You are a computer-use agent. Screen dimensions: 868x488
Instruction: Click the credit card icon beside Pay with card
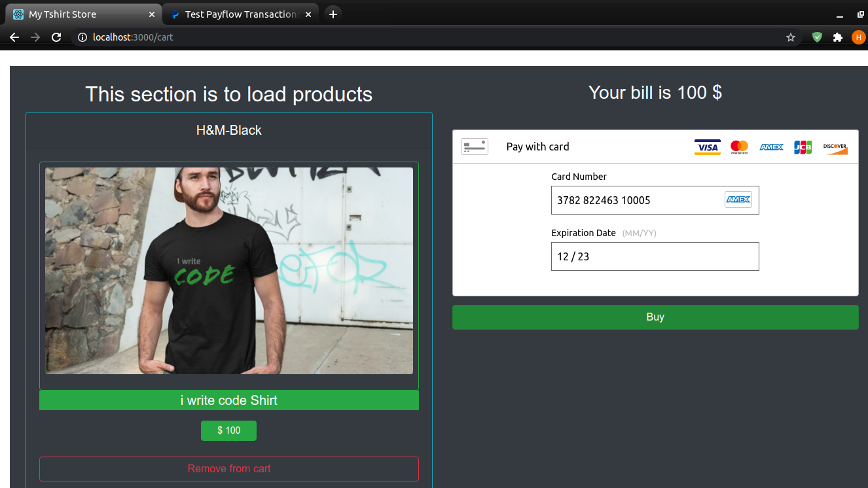pyautogui.click(x=475, y=147)
